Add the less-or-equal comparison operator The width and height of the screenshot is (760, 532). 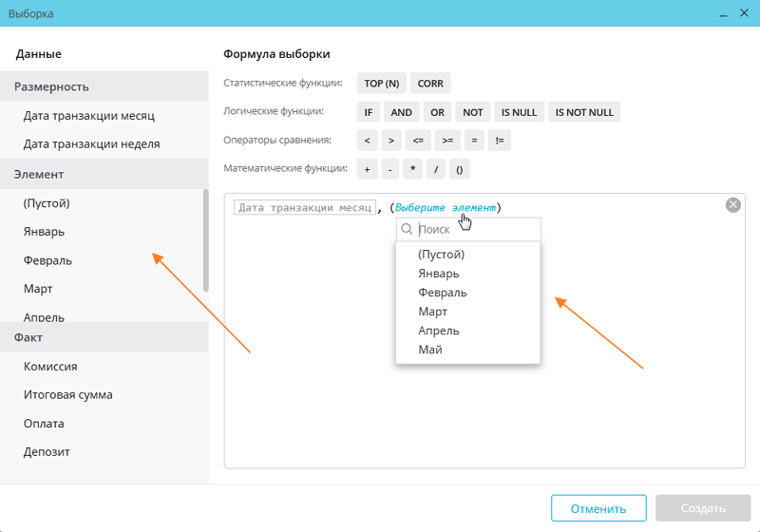point(418,141)
